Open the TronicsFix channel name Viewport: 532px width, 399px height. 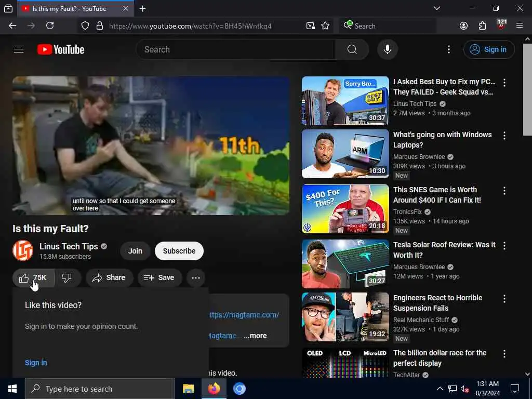[407, 212]
